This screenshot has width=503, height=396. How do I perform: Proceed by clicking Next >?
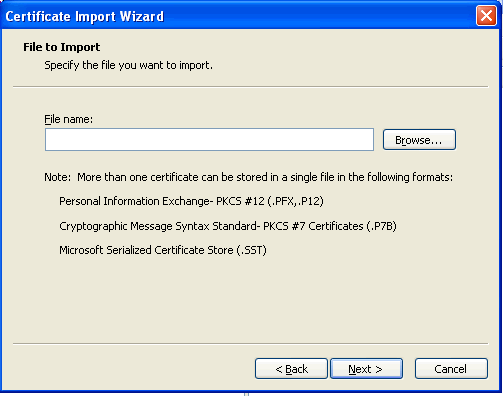click(366, 369)
